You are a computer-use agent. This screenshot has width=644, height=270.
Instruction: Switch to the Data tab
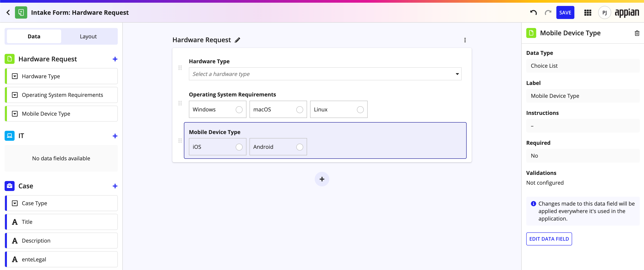[34, 36]
